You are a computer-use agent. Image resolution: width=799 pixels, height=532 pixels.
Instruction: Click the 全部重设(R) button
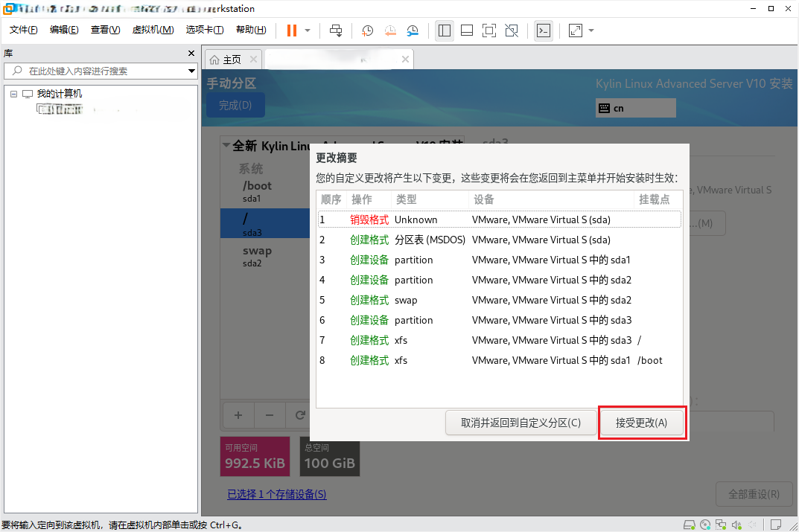tap(754, 494)
